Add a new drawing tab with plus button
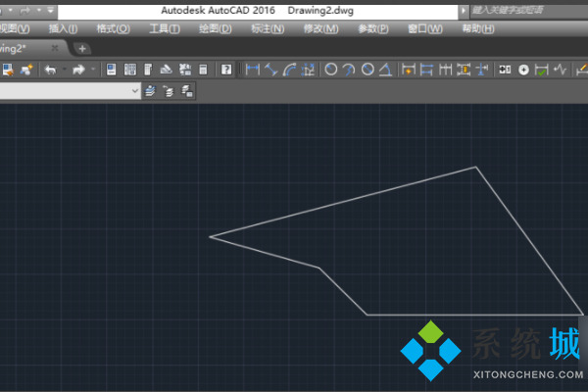 point(82,48)
